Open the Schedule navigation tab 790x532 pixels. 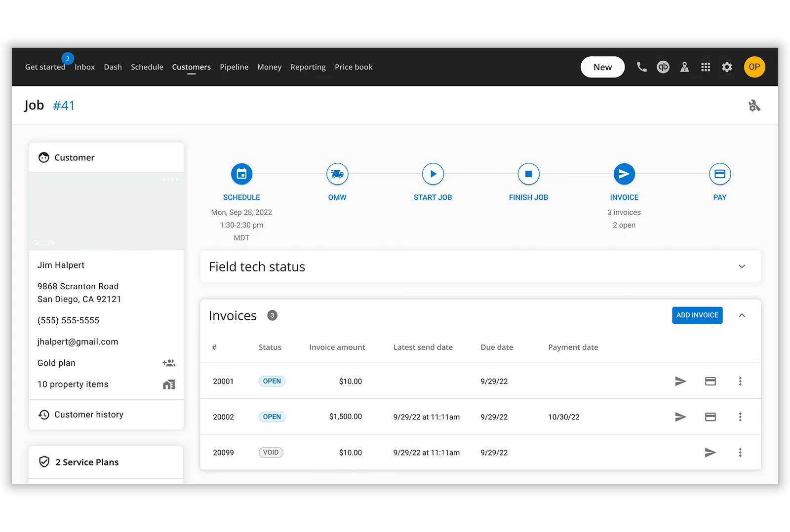click(x=147, y=67)
